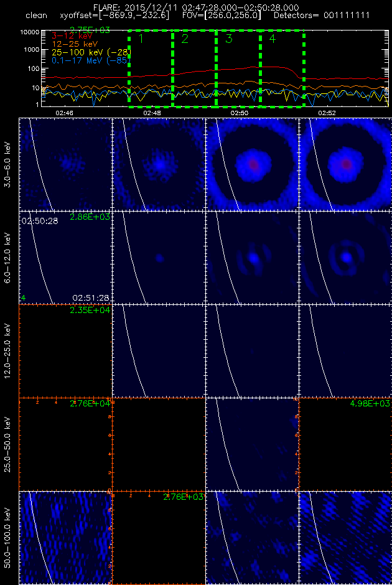Open the first image in the 3.0-6.0 keV row
Image resolution: width=392 pixels, height=585 pixels.
tap(65, 164)
